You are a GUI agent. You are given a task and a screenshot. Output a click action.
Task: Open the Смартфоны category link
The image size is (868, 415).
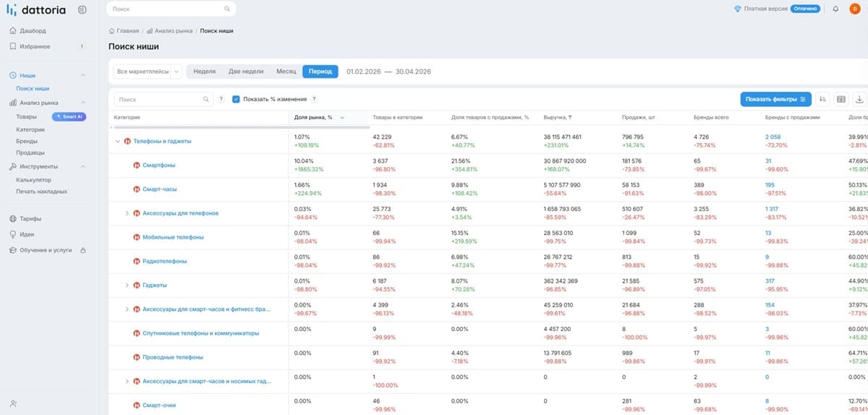coord(158,165)
